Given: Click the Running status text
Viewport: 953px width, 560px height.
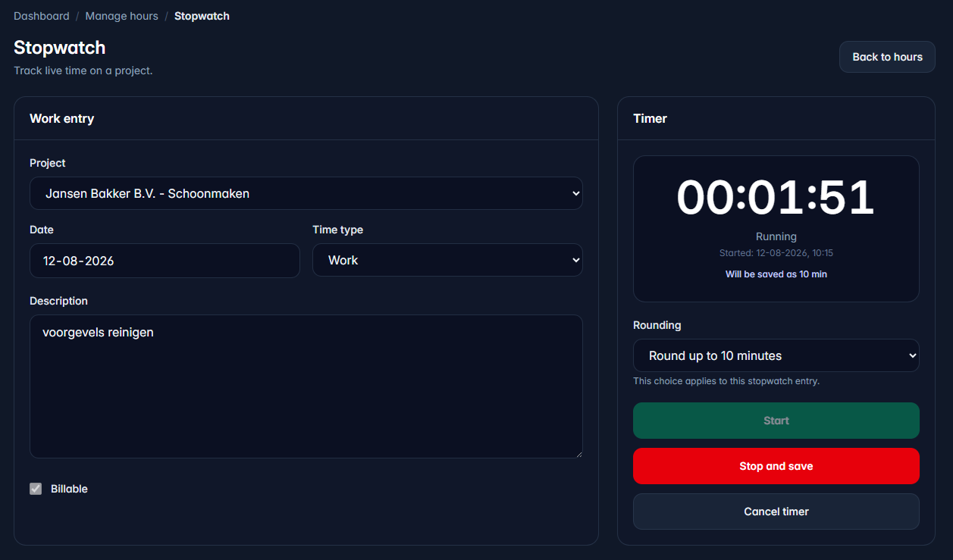Looking at the screenshot, I should tap(776, 236).
